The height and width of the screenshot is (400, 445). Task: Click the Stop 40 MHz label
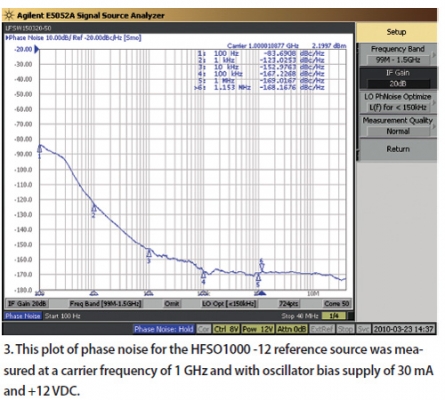click(x=300, y=316)
